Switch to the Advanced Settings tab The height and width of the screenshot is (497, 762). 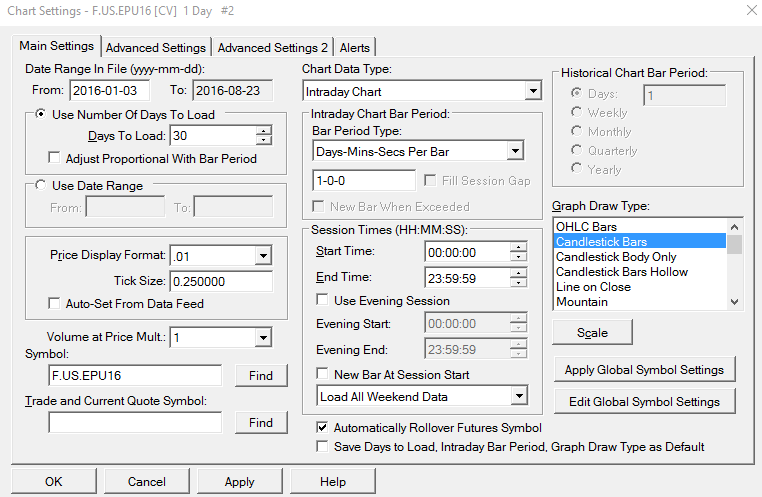point(156,48)
